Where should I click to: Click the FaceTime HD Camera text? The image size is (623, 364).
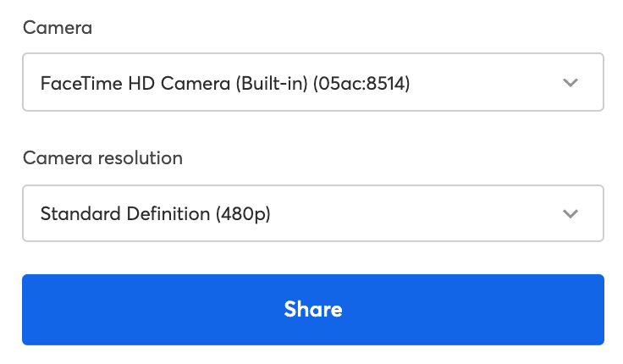coord(135,84)
